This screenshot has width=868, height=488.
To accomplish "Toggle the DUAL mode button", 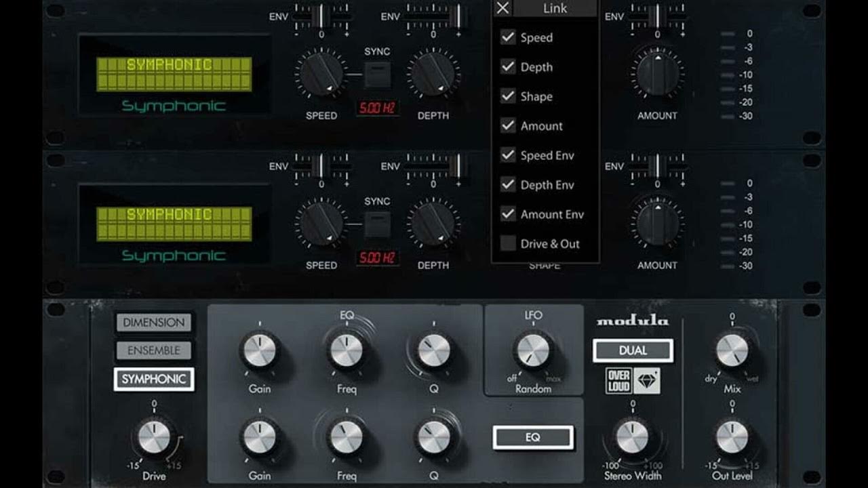I will click(x=633, y=350).
